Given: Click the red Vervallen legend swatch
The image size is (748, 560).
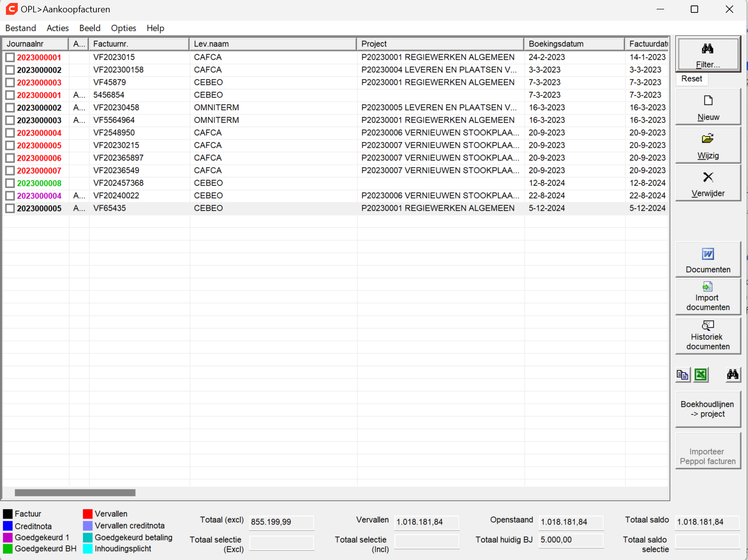Looking at the screenshot, I should 88,514.
